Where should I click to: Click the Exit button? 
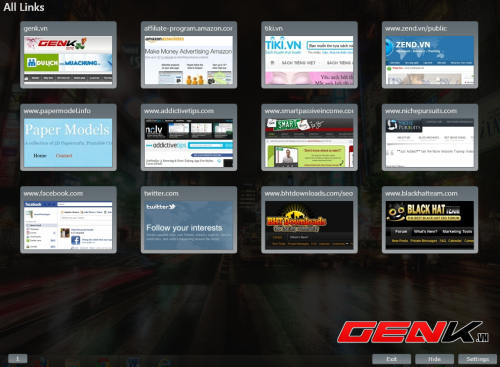point(391,359)
